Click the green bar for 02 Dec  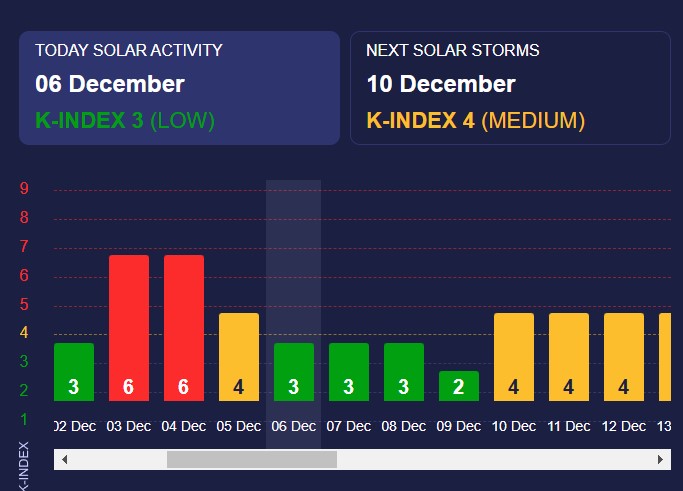(74, 372)
